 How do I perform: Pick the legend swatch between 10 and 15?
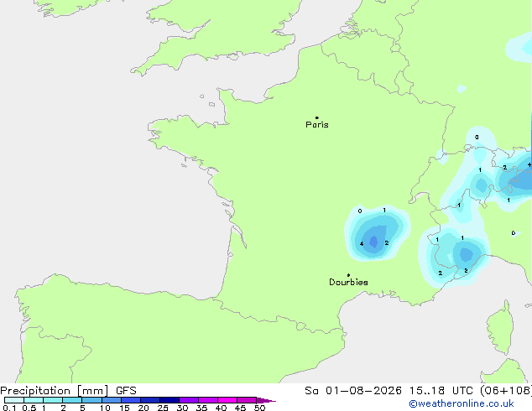click(112, 400)
